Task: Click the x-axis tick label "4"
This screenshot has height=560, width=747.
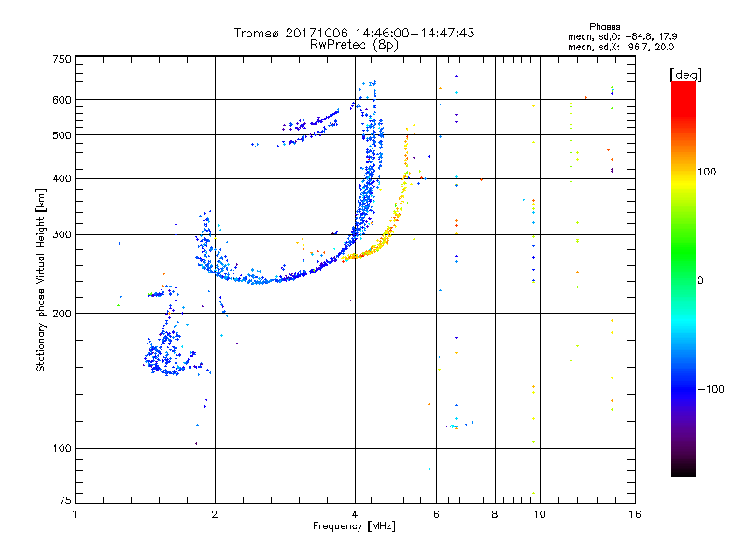Action: pos(355,514)
